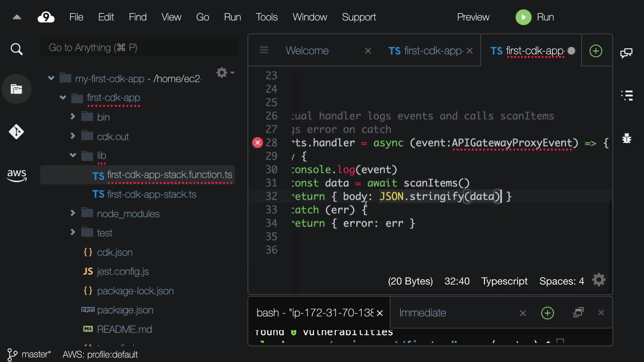Collapse the menu bar with up arrow

pyautogui.click(x=17, y=17)
